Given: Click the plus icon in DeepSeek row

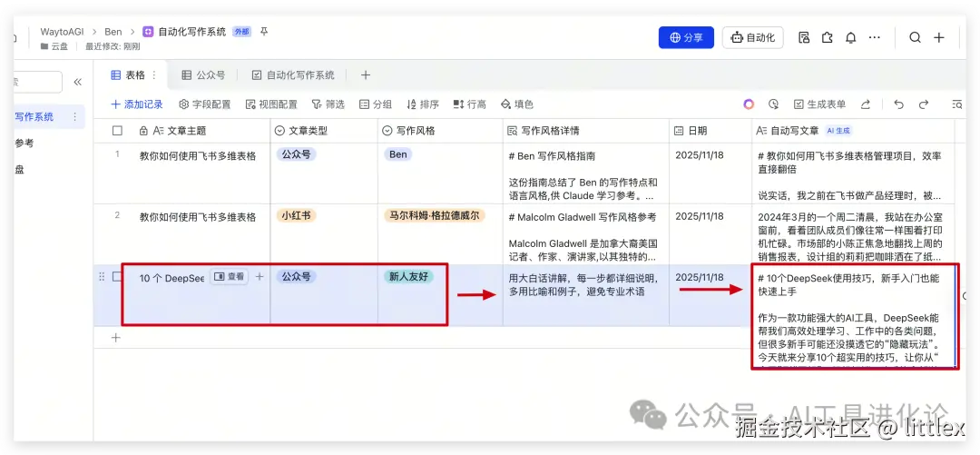Looking at the screenshot, I should [x=260, y=277].
